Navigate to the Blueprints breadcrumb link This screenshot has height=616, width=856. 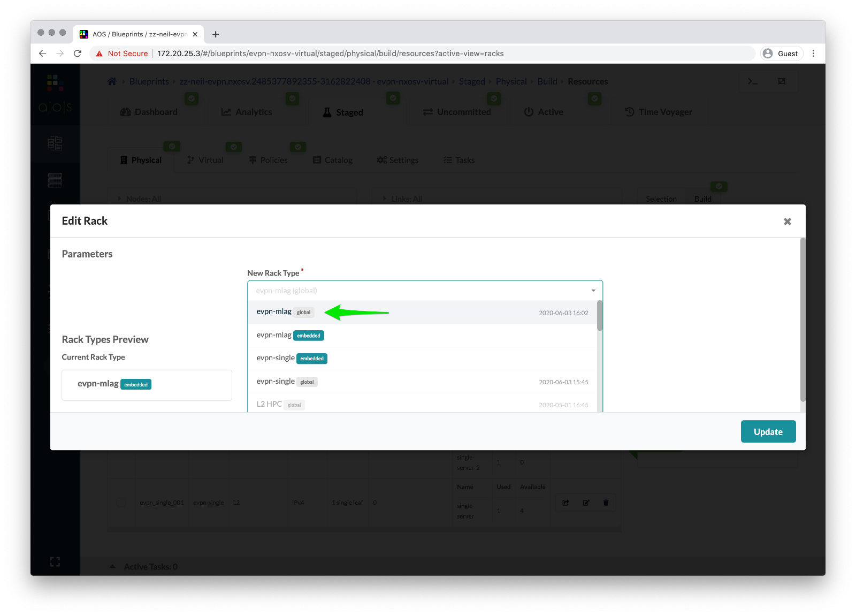149,81
